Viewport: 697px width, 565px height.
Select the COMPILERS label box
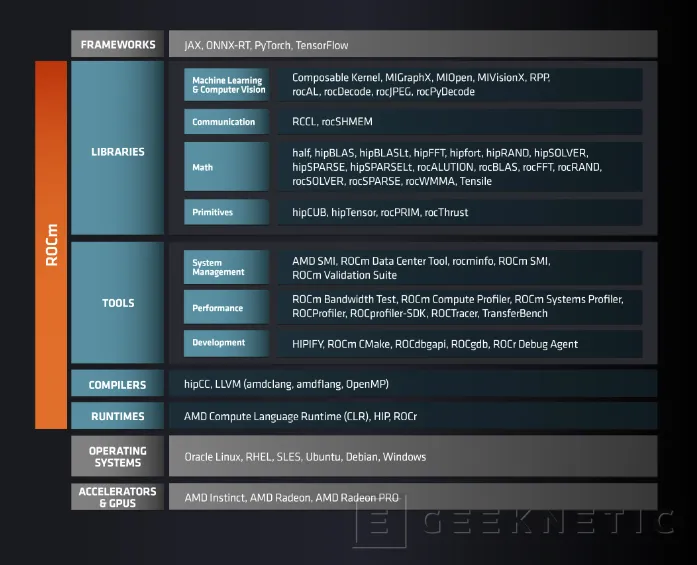pos(117,383)
